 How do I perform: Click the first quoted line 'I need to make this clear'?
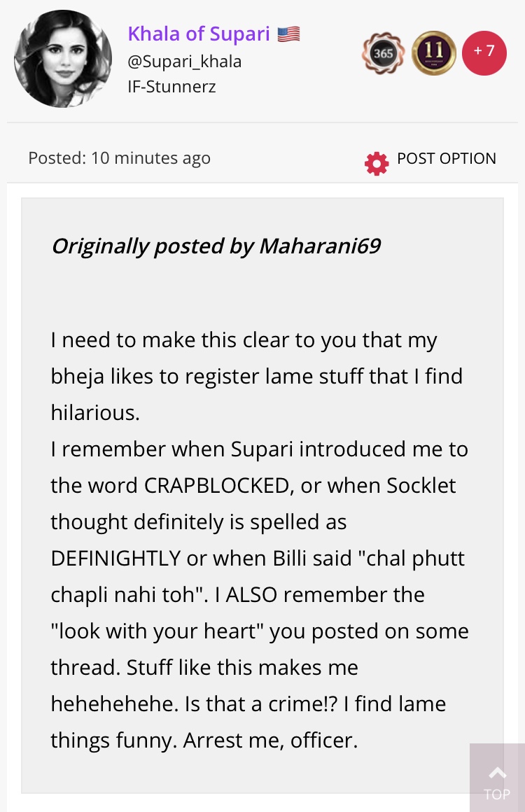(x=244, y=341)
